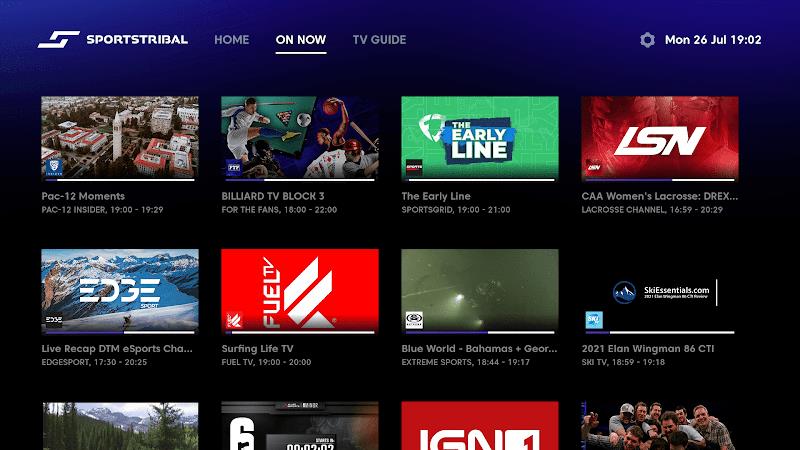The image size is (800, 450).
Task: Click the progress bar under Pac-12 Moments
Action: pos(120,180)
